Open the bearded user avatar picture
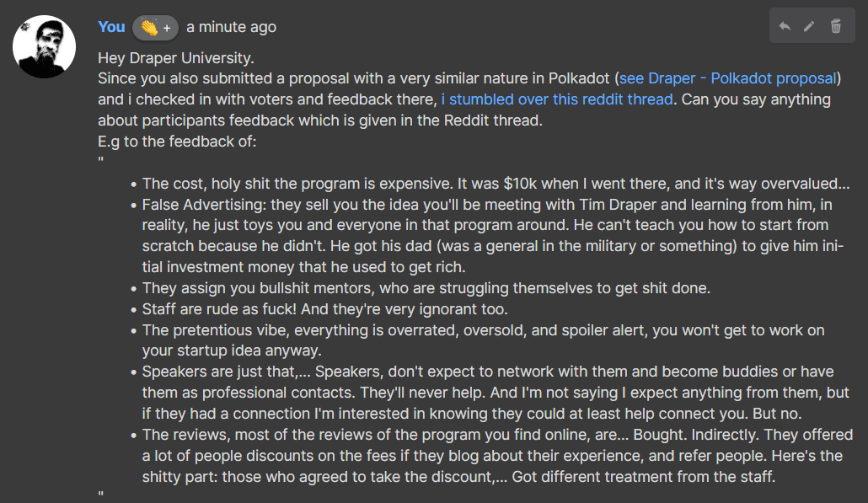The image size is (868, 503). (45, 46)
